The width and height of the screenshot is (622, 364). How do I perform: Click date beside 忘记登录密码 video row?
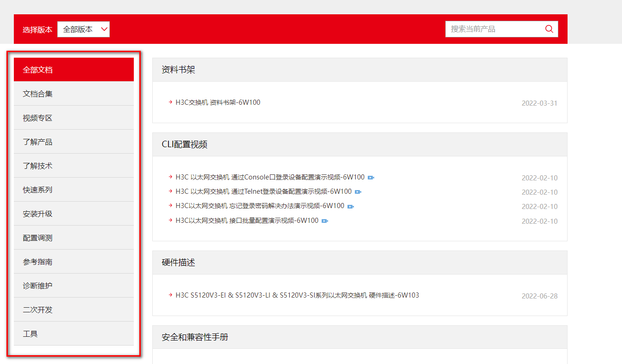click(539, 207)
